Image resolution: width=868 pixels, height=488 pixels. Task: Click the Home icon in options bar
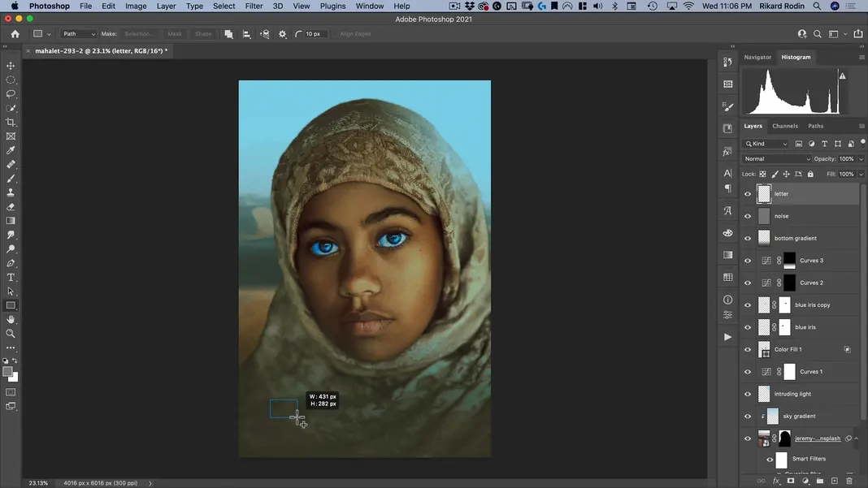click(15, 34)
